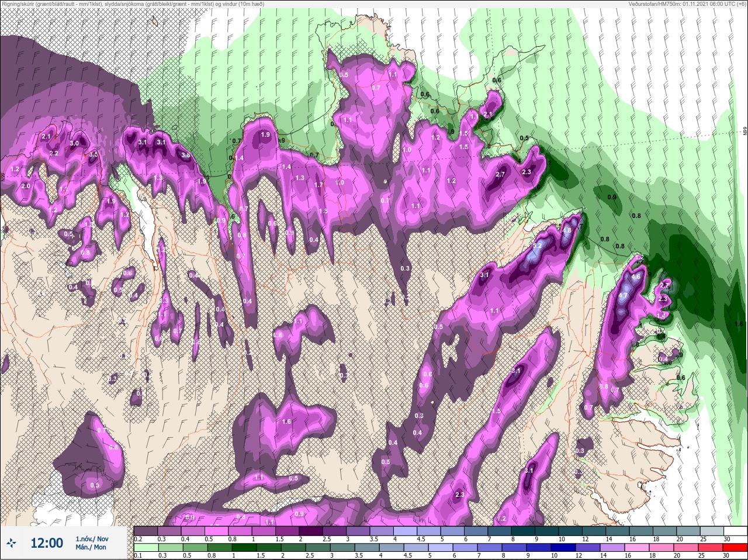Click the 2.0 value near the left edge

coord(26,185)
